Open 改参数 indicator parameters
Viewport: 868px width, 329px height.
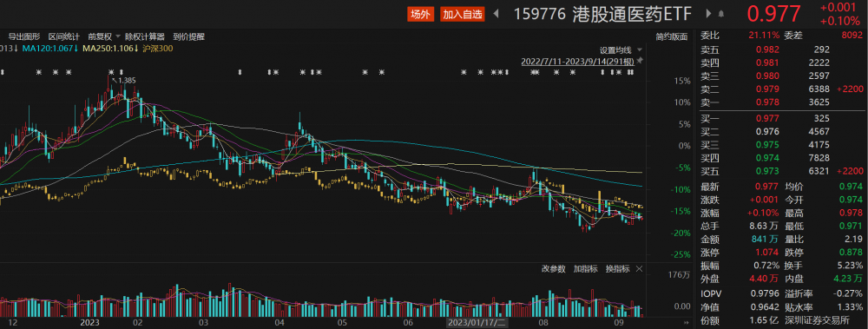(553, 269)
